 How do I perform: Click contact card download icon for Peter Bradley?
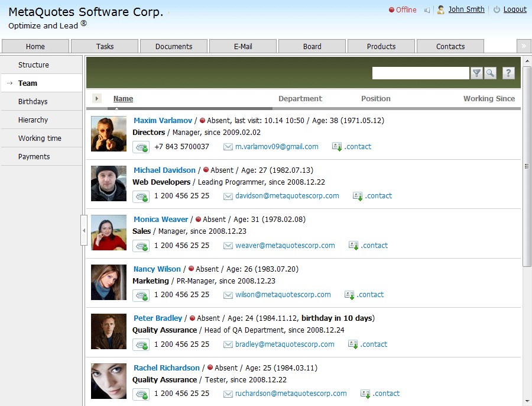[x=353, y=344]
